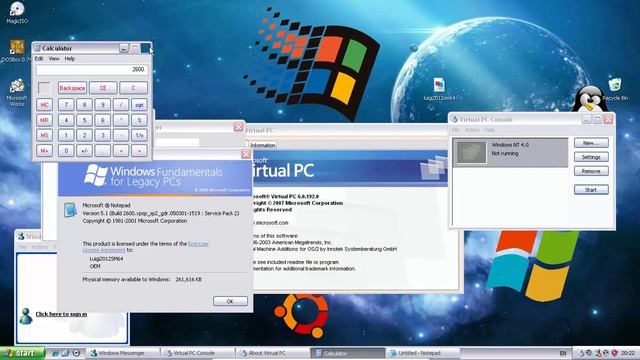Click the calculator digit 8
This screenshot has width=640, height=360.
tap(84, 105)
